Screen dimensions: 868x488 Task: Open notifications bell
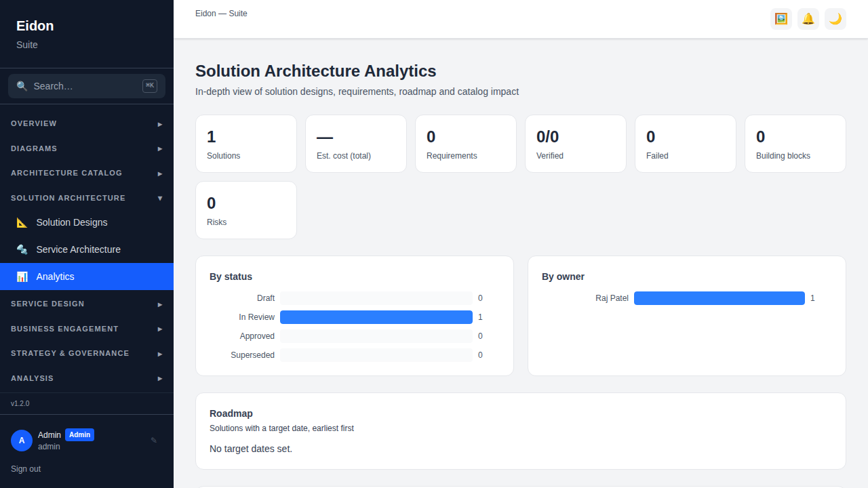808,19
